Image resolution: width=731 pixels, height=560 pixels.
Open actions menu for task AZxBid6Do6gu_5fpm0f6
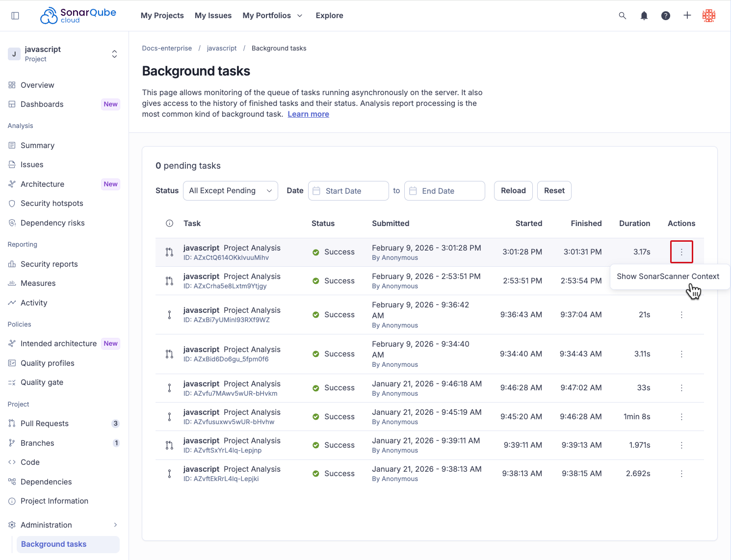pyautogui.click(x=681, y=354)
